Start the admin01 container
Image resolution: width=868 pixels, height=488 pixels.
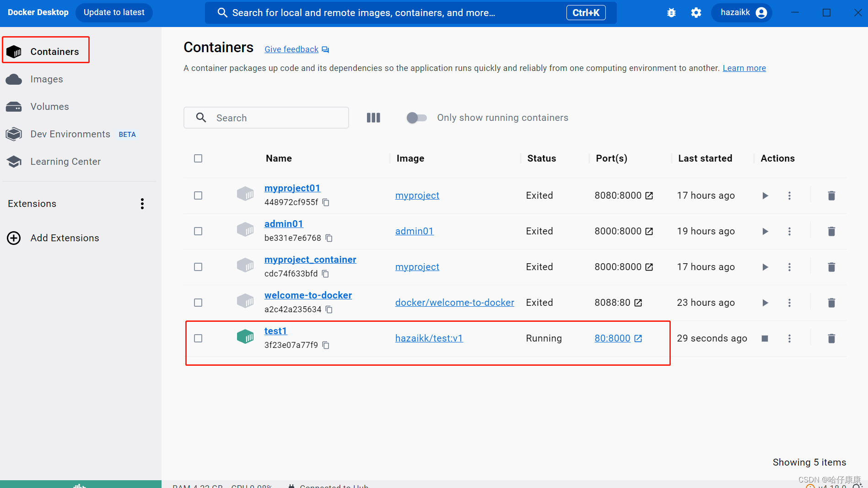[x=765, y=231]
